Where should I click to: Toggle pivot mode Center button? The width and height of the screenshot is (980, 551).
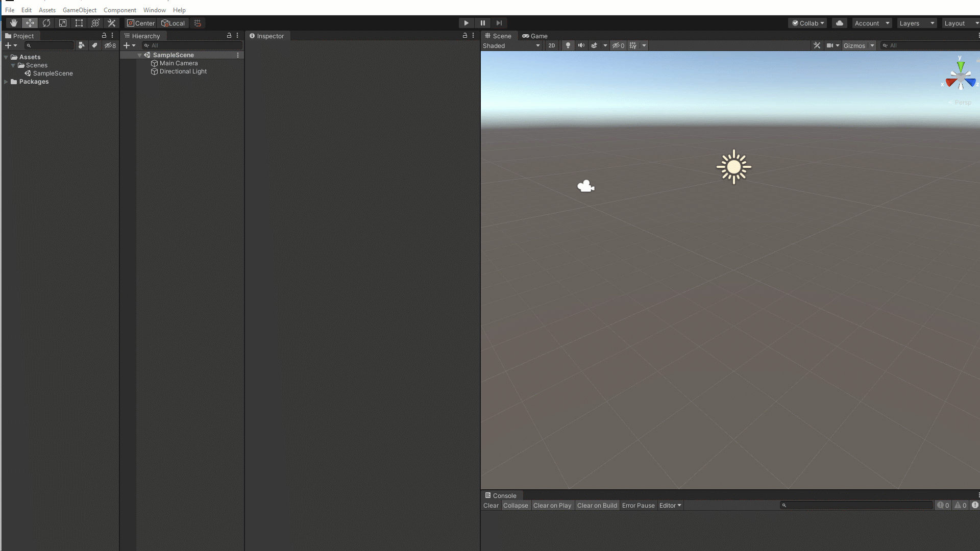[x=141, y=23]
